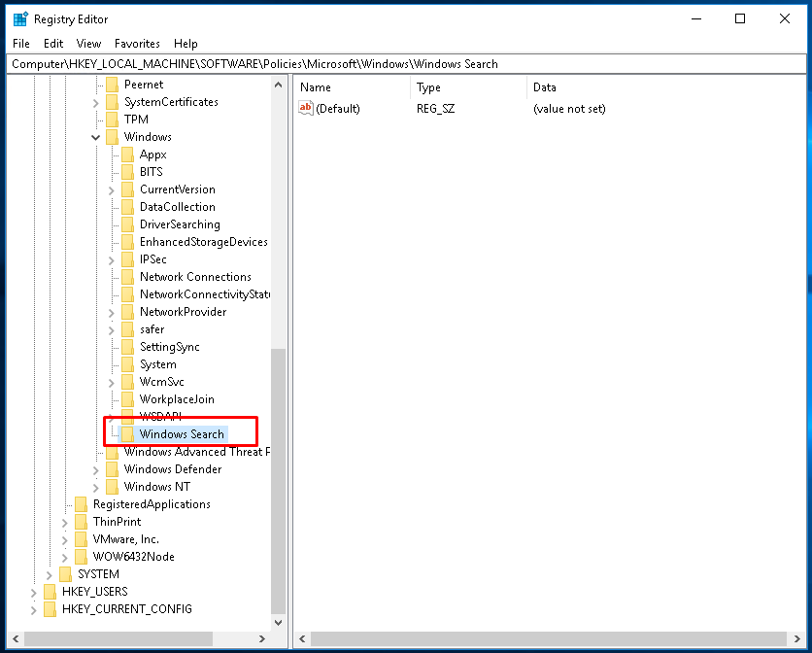Open the File menu
The image size is (812, 653).
point(21,44)
